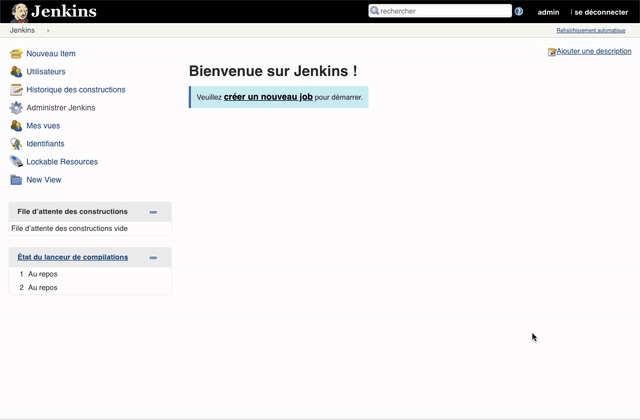The height and width of the screenshot is (420, 640).
Task: Click se déconnecter to log out
Action: point(601,12)
